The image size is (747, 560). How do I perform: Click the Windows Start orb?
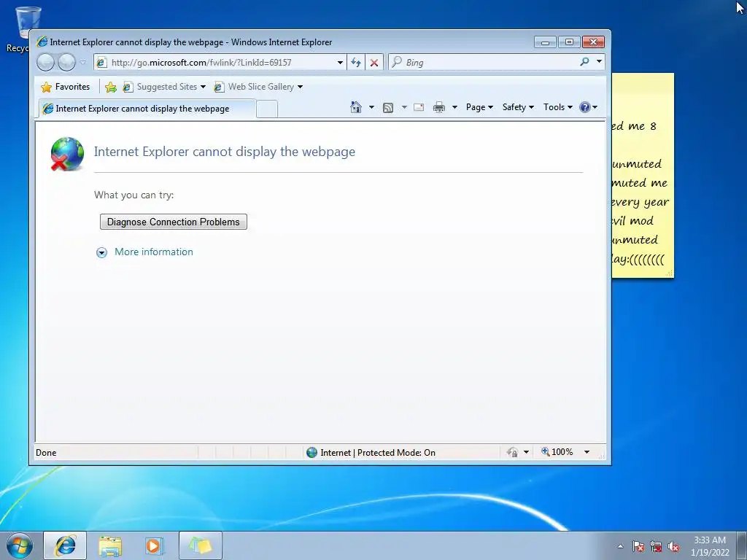(20, 545)
